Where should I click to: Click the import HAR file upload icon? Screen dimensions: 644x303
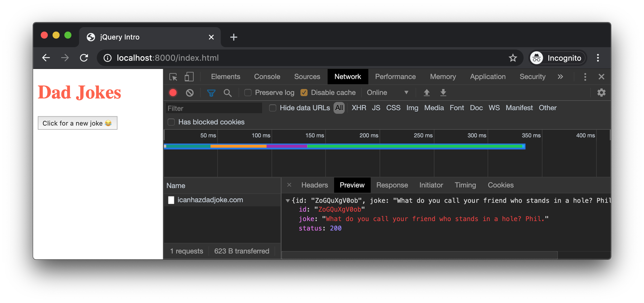coord(426,93)
